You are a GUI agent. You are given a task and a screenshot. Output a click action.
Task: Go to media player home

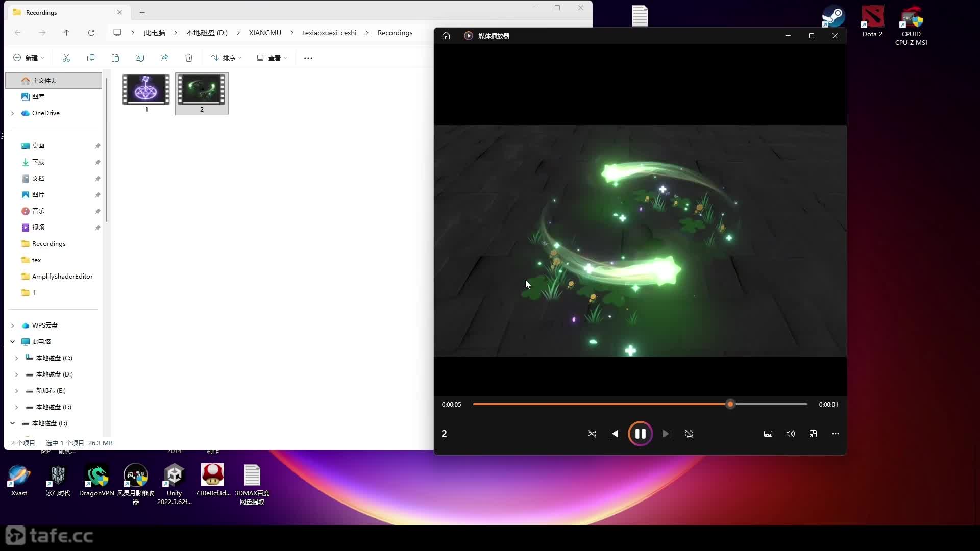[x=446, y=36]
